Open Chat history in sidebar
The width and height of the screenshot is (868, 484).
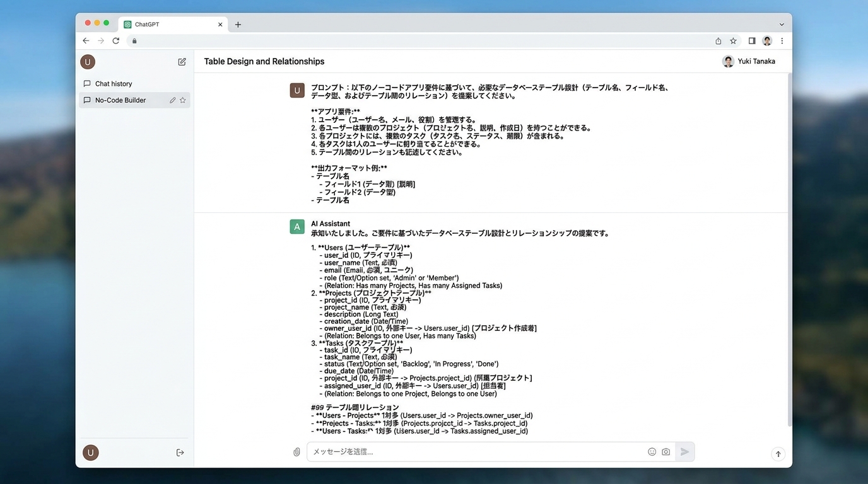click(114, 84)
